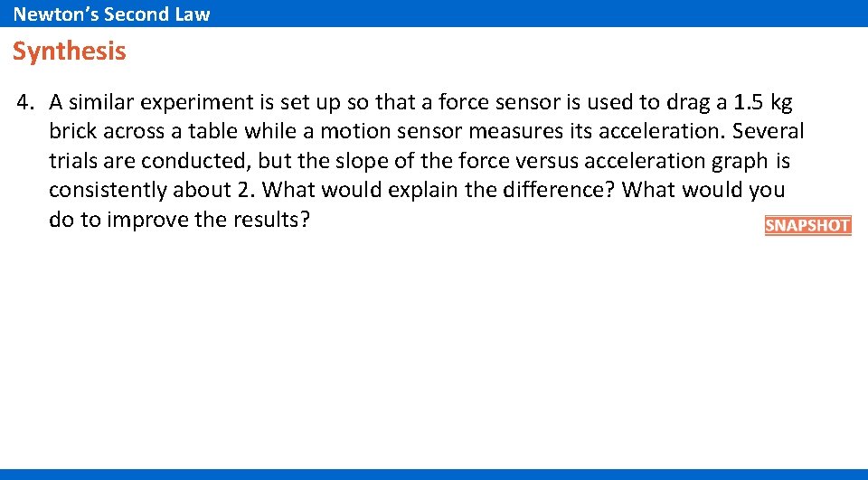868x480 pixels.
Task: Click the word "Several" at line end
Action: point(768,131)
